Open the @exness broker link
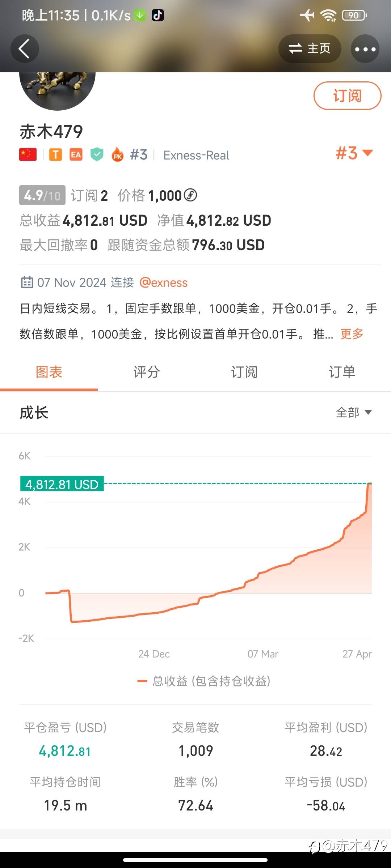The width and height of the screenshot is (391, 868). coord(164,282)
